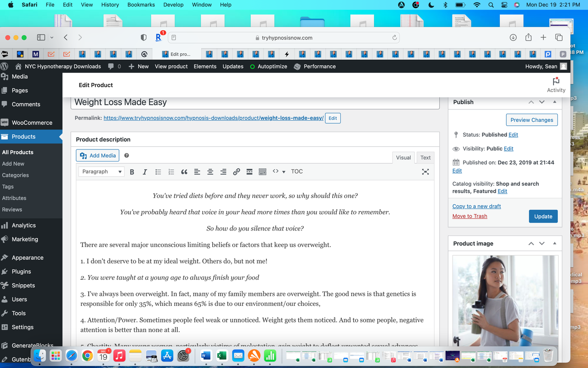The height and width of the screenshot is (368, 588).
Task: Switch to the Text editing tab
Action: (425, 157)
